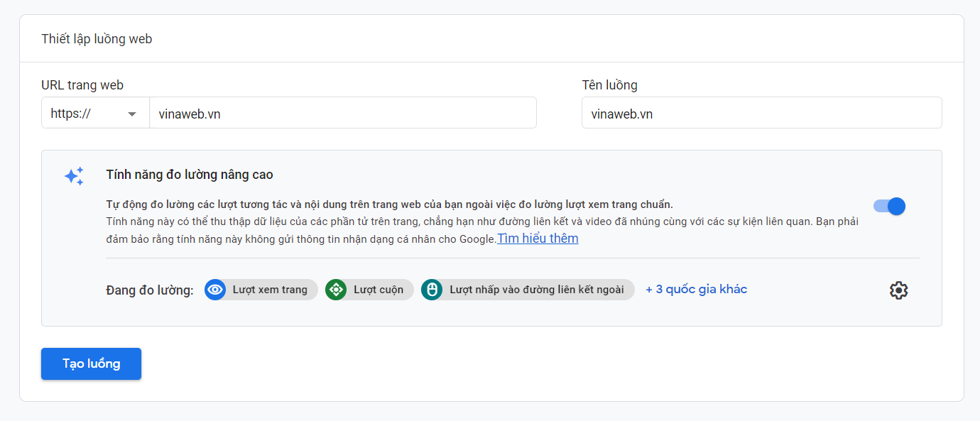
Task: Open the Tìm hiểu thêm link
Action: click(538, 239)
